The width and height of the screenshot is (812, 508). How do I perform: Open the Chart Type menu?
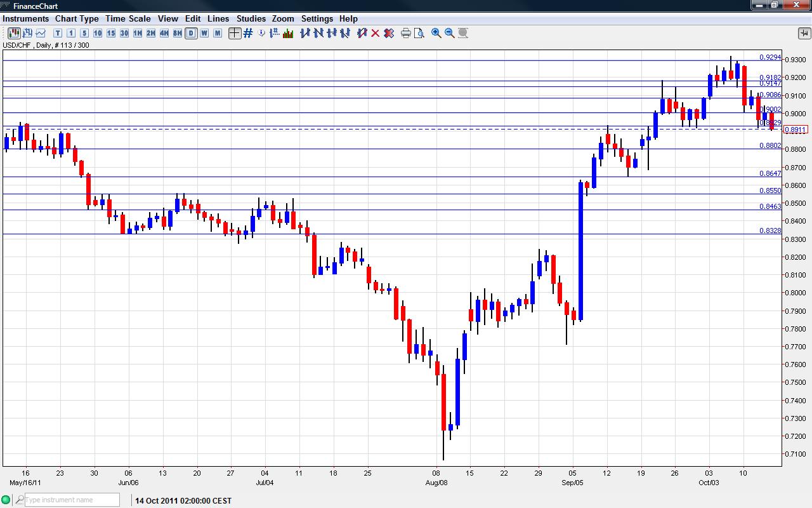coord(77,18)
